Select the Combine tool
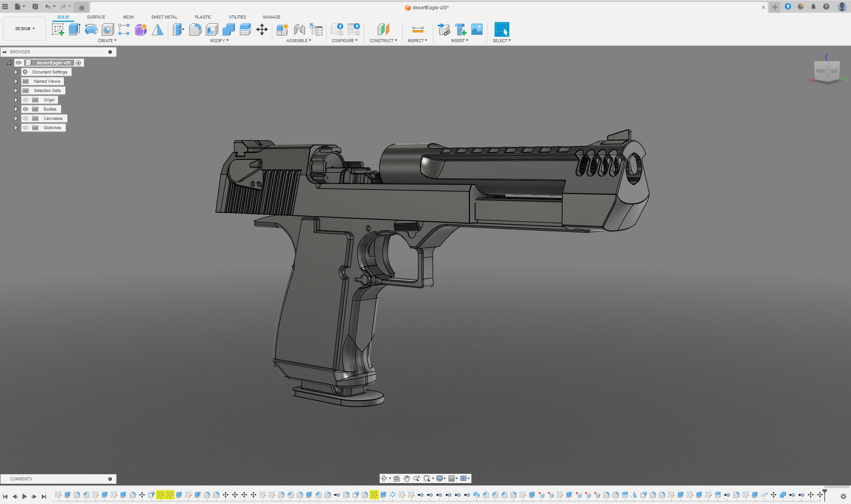This screenshot has height=504, width=851. coord(229,29)
